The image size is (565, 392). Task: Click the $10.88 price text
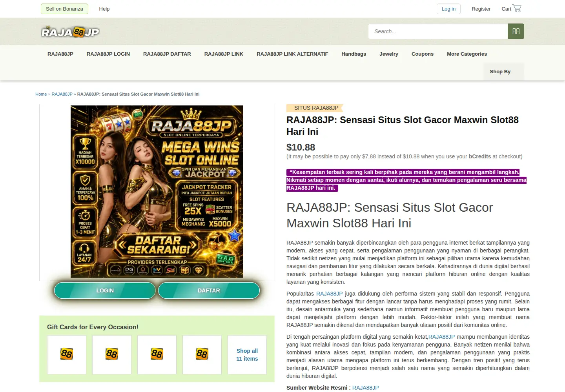[x=301, y=147]
